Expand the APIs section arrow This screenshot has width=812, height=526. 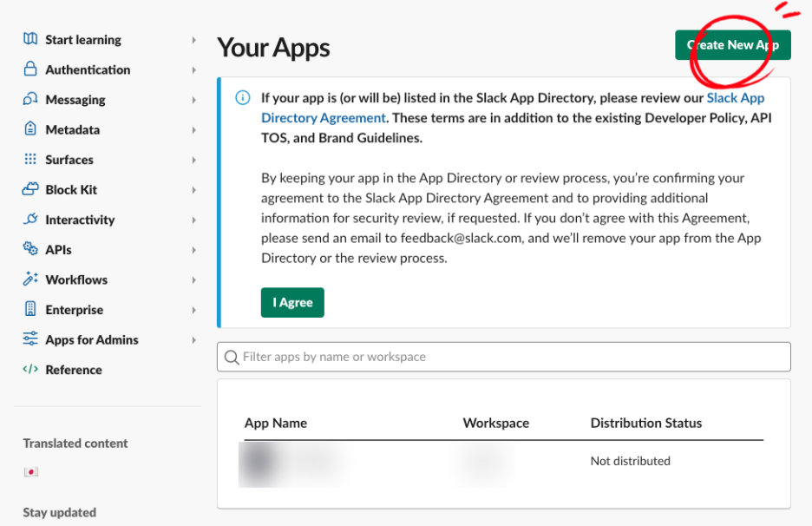click(193, 250)
